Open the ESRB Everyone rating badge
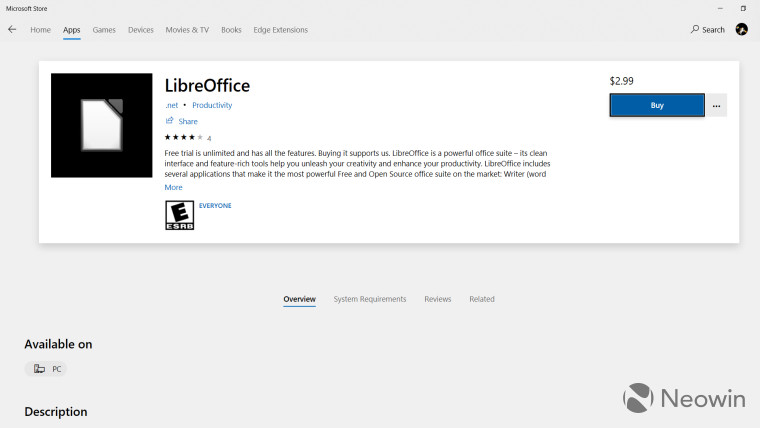The image size is (760, 428). pos(179,215)
